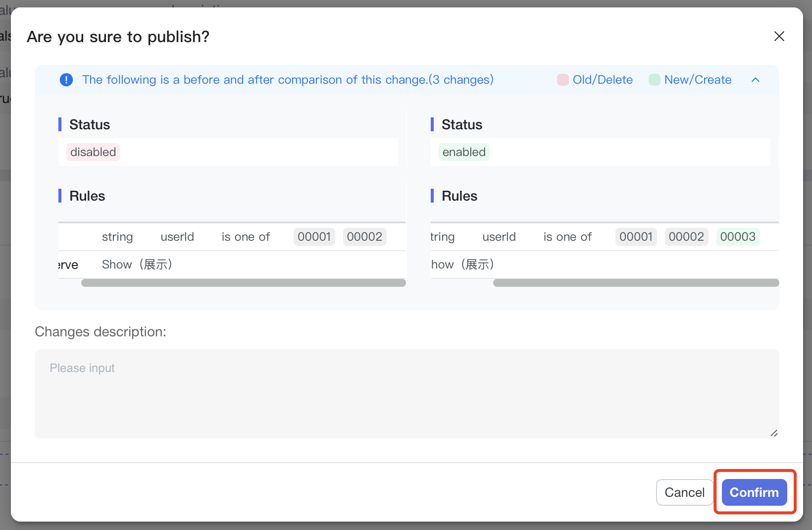Click the text area resize handle
This screenshot has height=530, width=812.
click(x=774, y=433)
